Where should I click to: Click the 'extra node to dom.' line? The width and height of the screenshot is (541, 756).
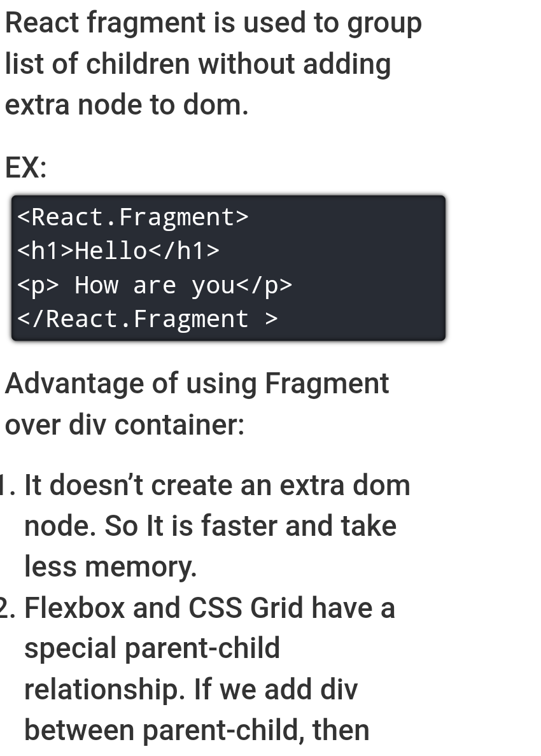(x=127, y=104)
